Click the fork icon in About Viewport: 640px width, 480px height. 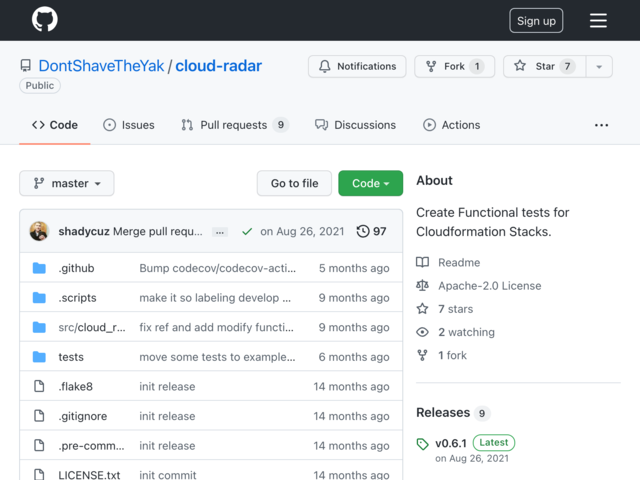(x=422, y=356)
